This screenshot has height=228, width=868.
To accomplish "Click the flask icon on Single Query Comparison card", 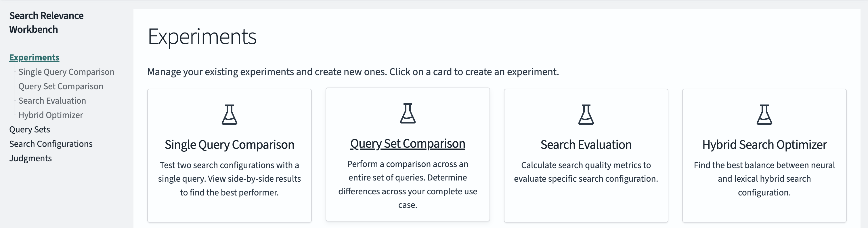I will (230, 115).
